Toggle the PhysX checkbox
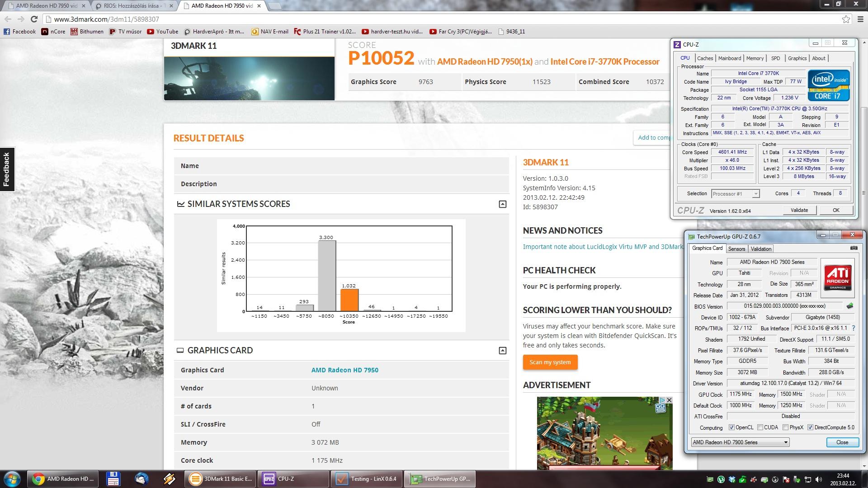Viewport: 868px width, 488px height. (x=786, y=427)
